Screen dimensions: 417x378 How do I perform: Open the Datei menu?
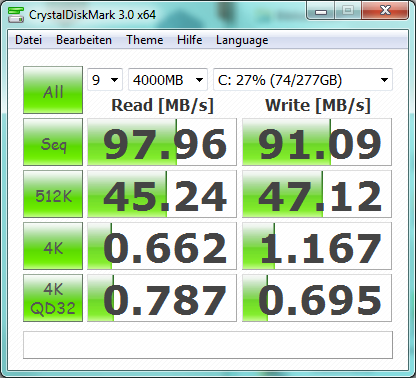(28, 40)
